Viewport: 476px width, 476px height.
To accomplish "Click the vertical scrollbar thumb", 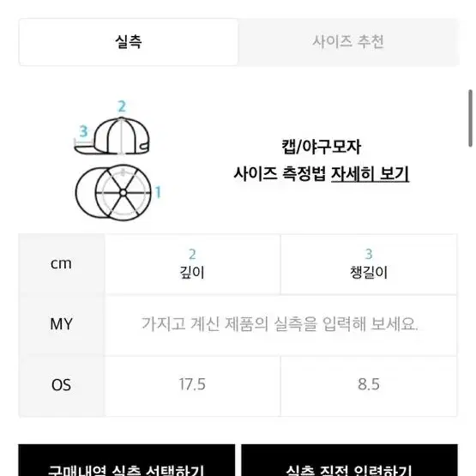I will (470, 118).
